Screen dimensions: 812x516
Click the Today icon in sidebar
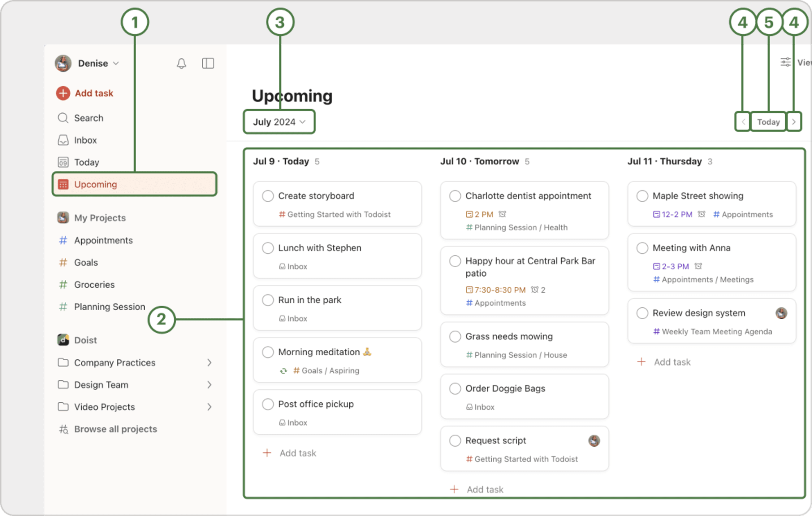pos(63,162)
